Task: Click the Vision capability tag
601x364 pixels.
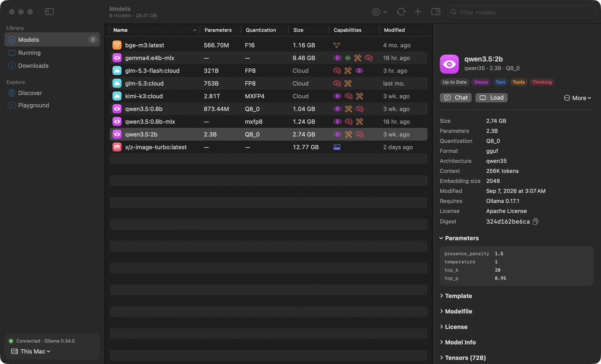Action: [481, 82]
